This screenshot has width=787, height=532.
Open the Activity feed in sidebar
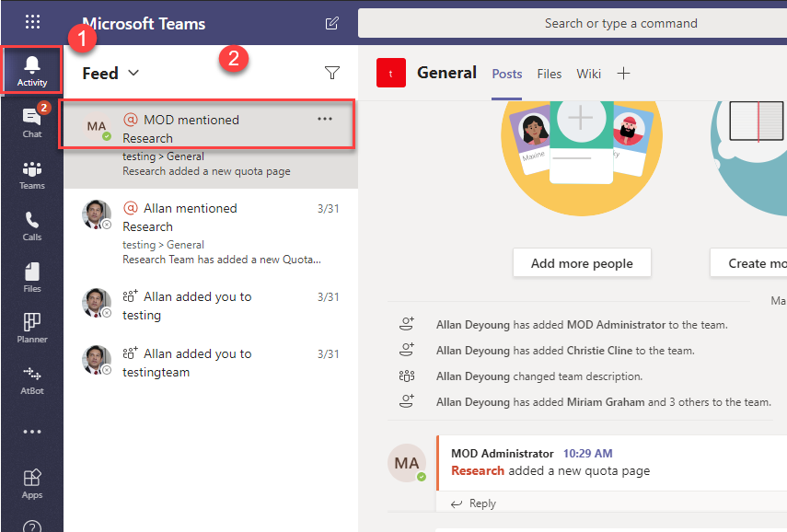pyautogui.click(x=31, y=70)
